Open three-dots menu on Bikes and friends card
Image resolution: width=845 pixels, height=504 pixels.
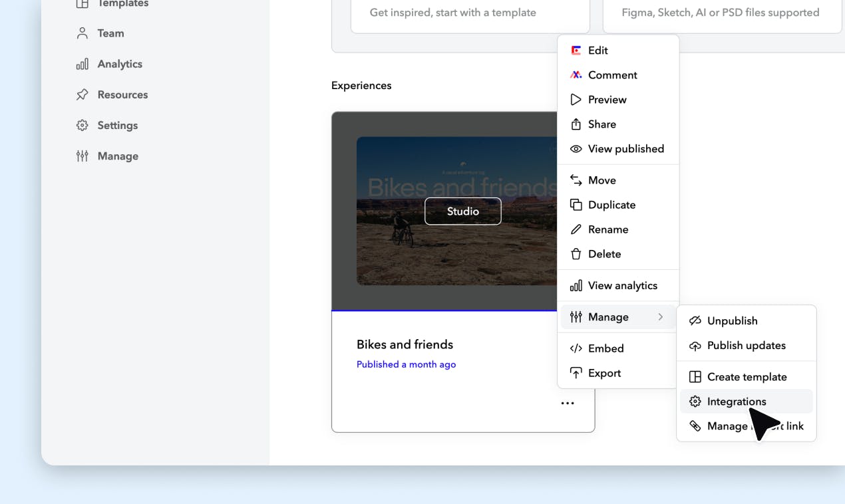pyautogui.click(x=568, y=403)
